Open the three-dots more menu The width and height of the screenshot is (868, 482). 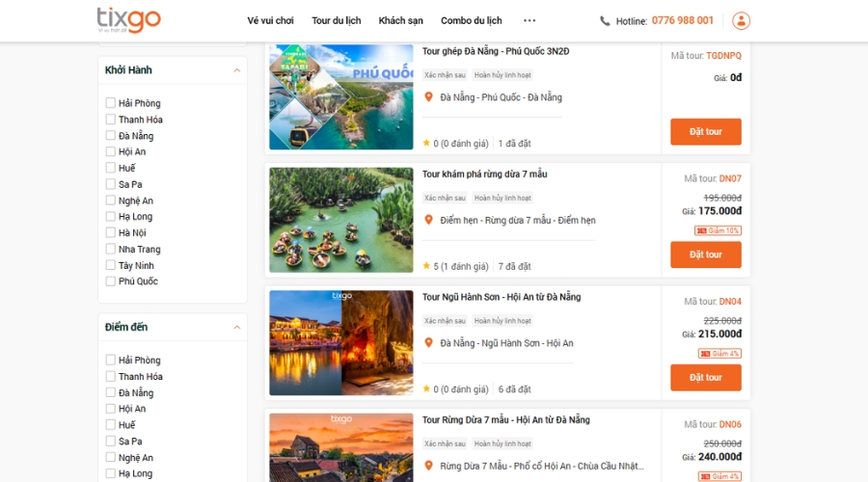click(x=529, y=20)
